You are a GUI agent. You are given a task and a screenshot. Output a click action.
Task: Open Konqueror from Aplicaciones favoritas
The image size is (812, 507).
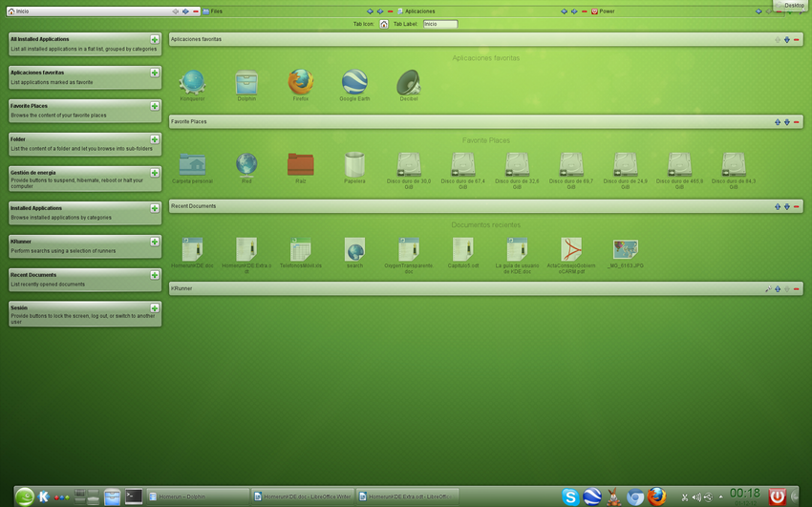tap(192, 83)
